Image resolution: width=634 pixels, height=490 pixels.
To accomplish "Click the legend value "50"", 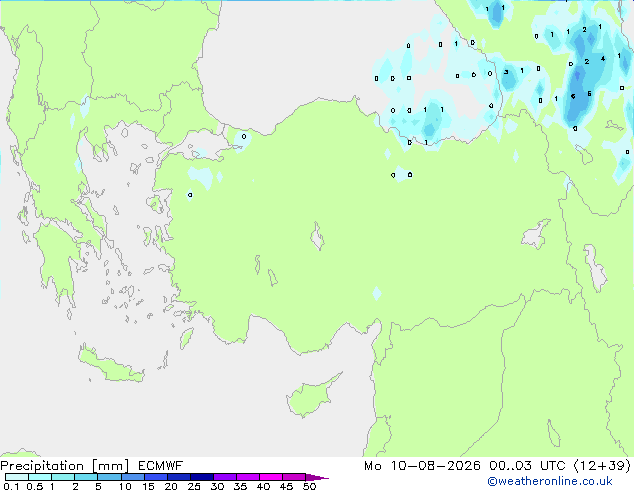I will pos(309,486).
